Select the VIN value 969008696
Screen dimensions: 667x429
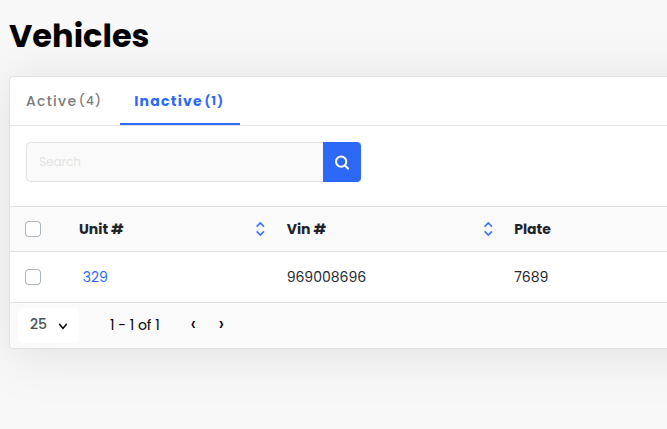pyautogui.click(x=326, y=277)
